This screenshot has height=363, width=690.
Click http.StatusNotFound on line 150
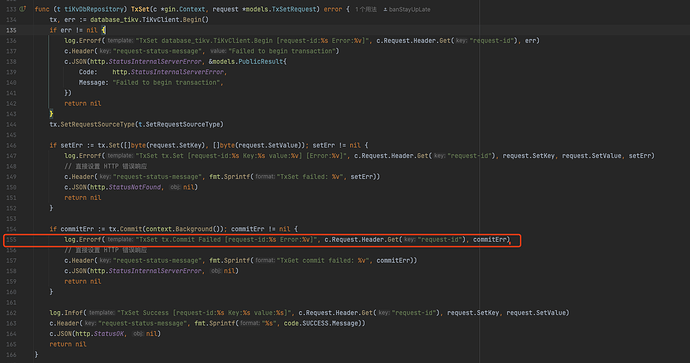125,187
